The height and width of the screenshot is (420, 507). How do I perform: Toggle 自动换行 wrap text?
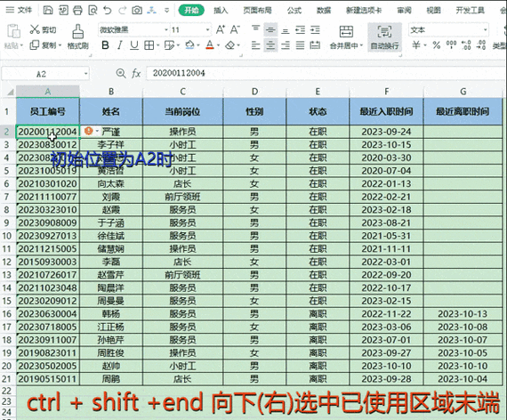384,37
